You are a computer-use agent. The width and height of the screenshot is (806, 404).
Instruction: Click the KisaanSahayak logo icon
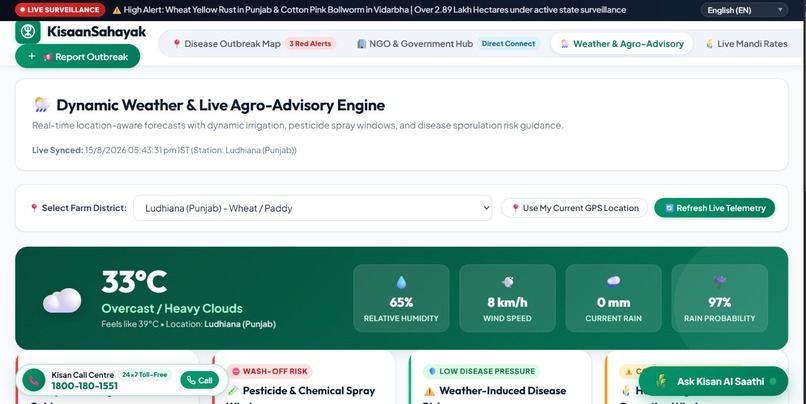(28, 31)
